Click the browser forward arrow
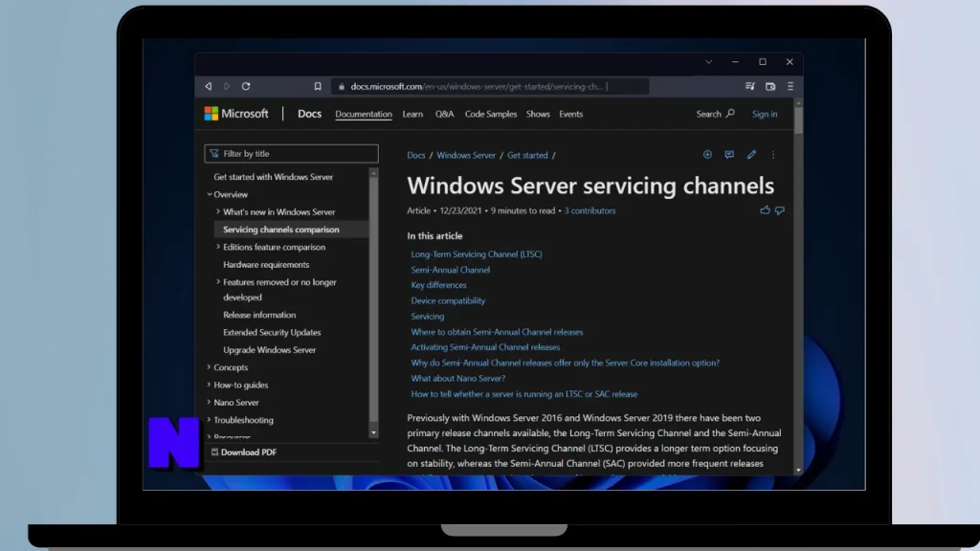980x551 pixels. (x=227, y=86)
